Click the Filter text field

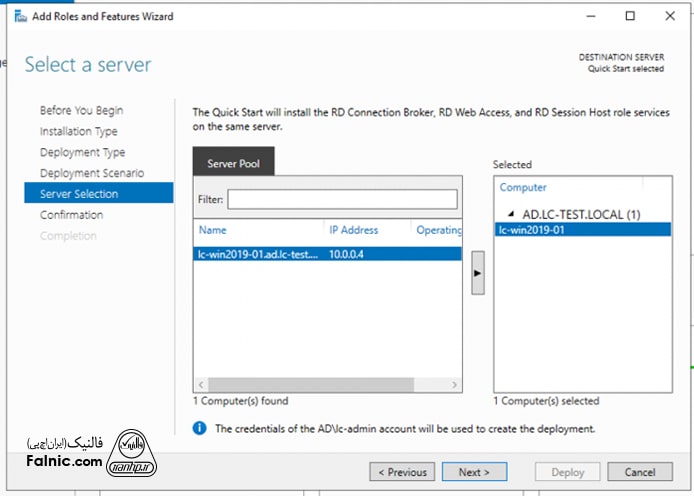point(342,200)
